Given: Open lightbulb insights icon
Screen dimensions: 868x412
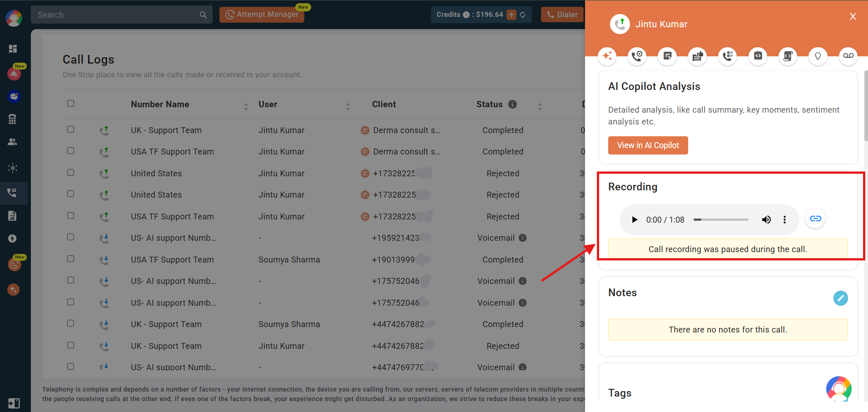Looking at the screenshot, I should pos(818,56).
